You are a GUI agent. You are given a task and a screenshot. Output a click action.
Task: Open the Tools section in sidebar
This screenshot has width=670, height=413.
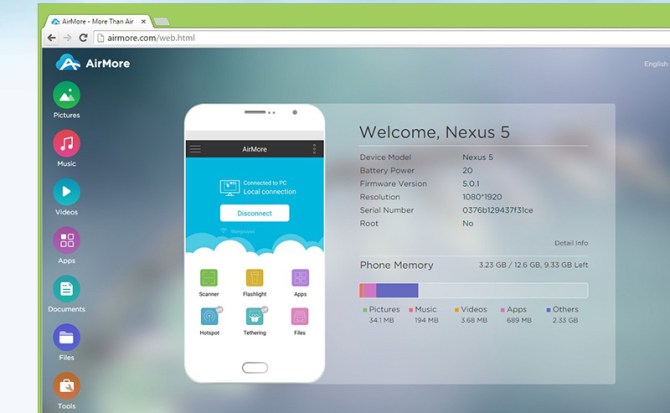(x=67, y=391)
